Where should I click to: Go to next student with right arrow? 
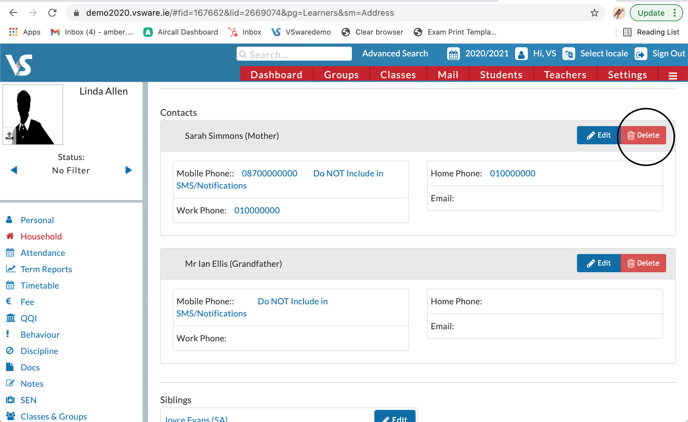128,170
